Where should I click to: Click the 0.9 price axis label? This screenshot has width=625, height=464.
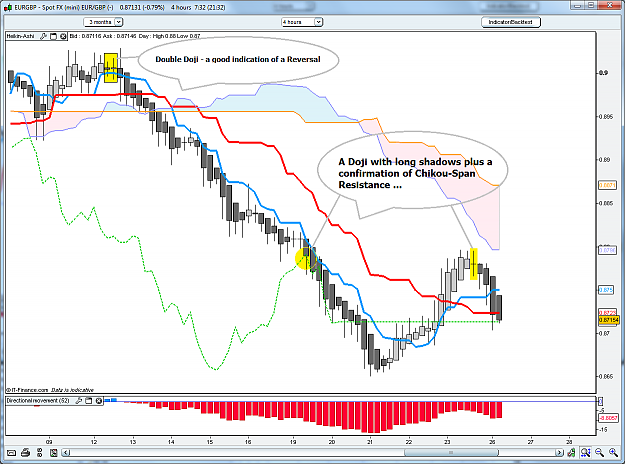603,73
